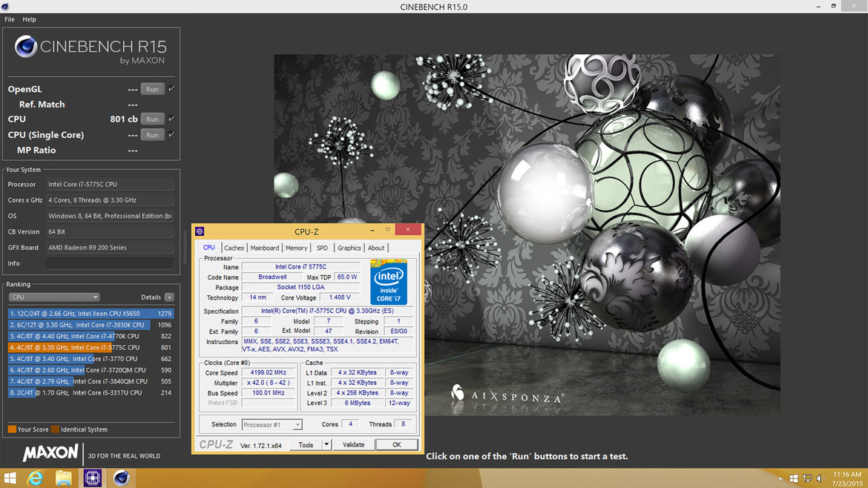
Task: Toggle the OpenGL test checkmark
Action: (171, 88)
